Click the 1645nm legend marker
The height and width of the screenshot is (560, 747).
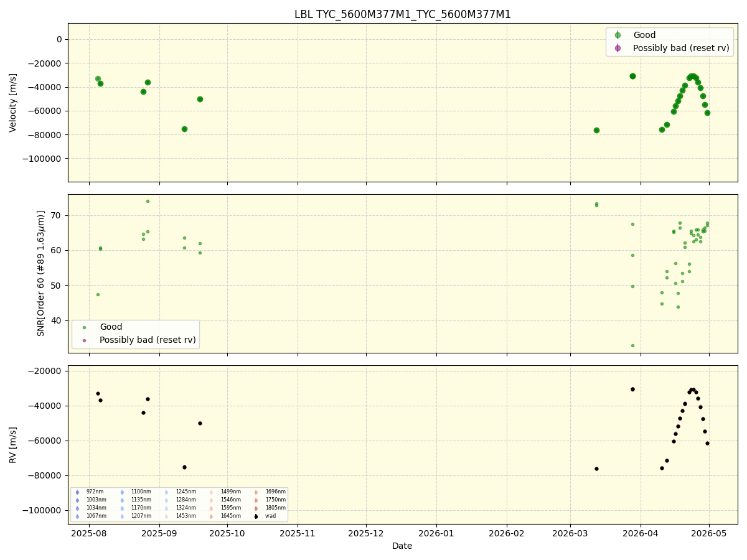click(211, 516)
